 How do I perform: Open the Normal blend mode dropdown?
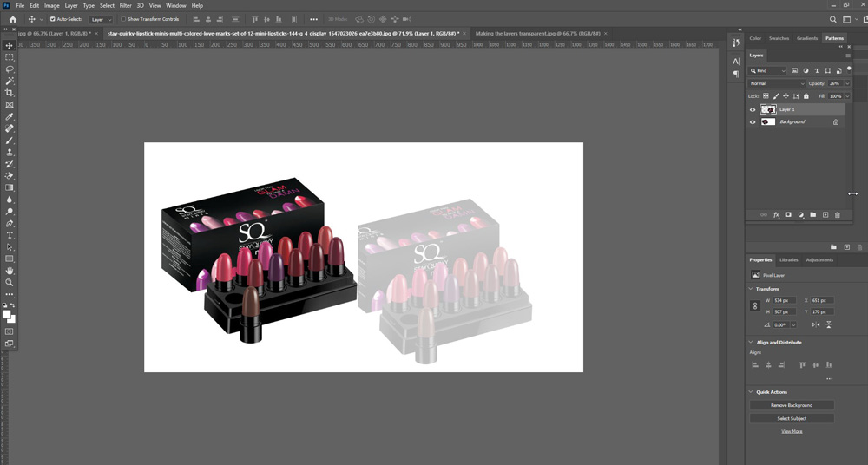coord(777,83)
